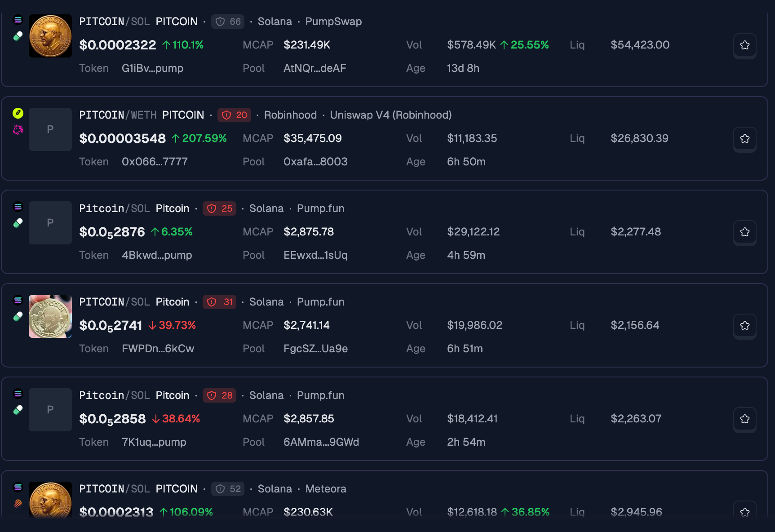Screen dimensions: 775x532
Task: Copy the token address G1iBv...pump
Action: (x=152, y=68)
